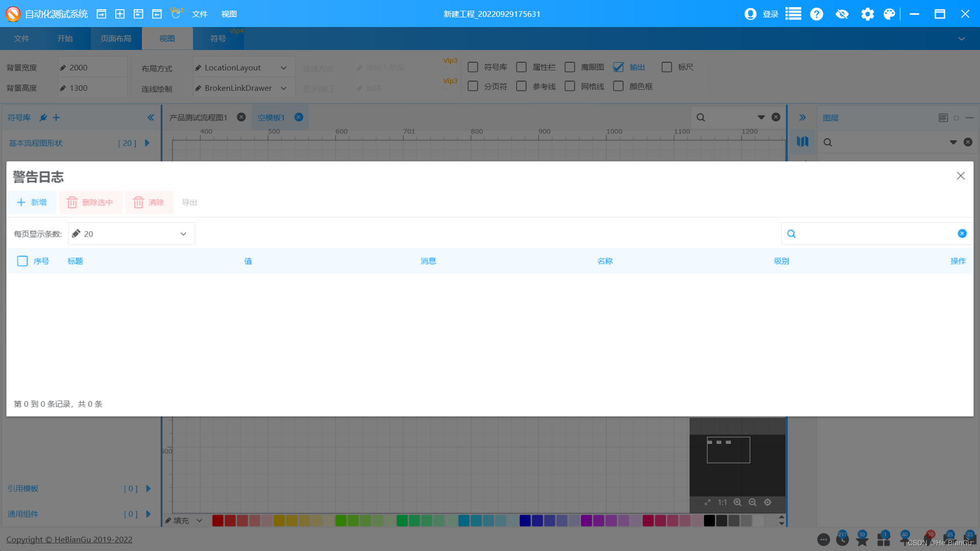
Task: Open the LocationLayout layout dropdown
Action: pyautogui.click(x=284, y=67)
